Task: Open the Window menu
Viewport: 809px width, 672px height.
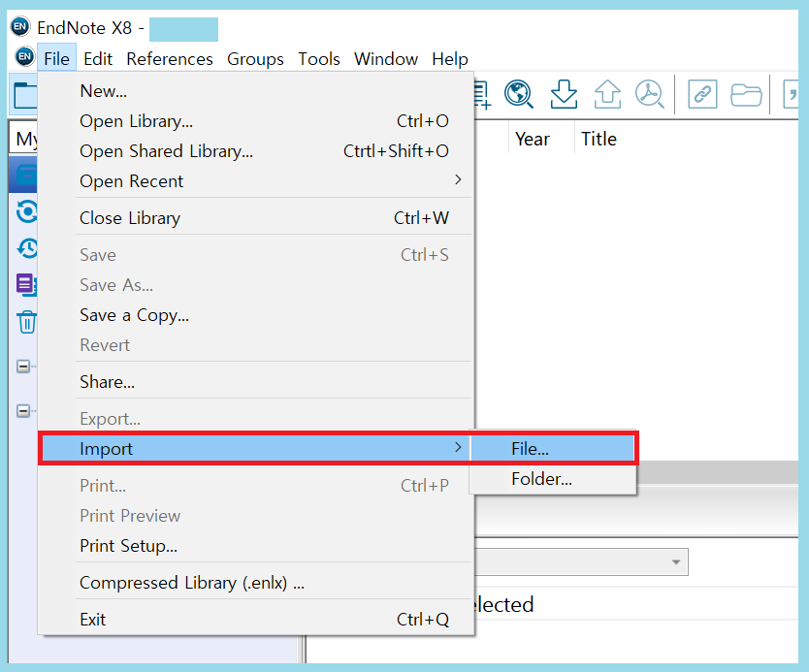Action: point(385,59)
